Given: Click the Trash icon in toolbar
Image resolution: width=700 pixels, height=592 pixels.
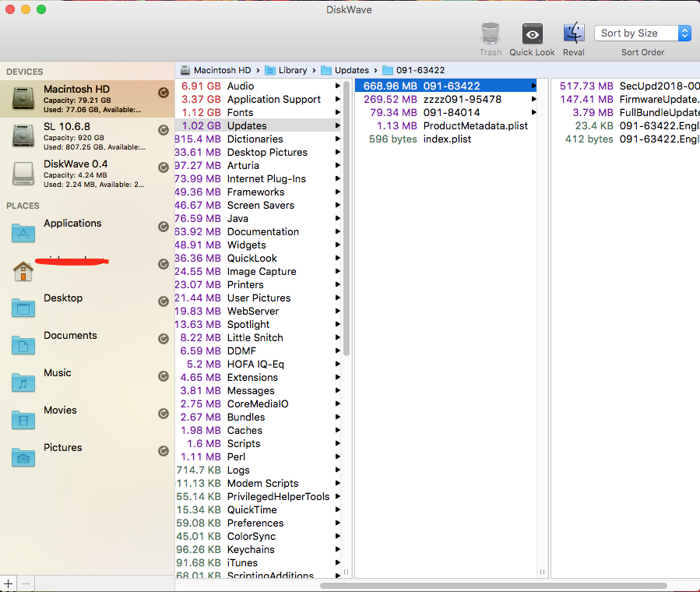Looking at the screenshot, I should pyautogui.click(x=490, y=34).
